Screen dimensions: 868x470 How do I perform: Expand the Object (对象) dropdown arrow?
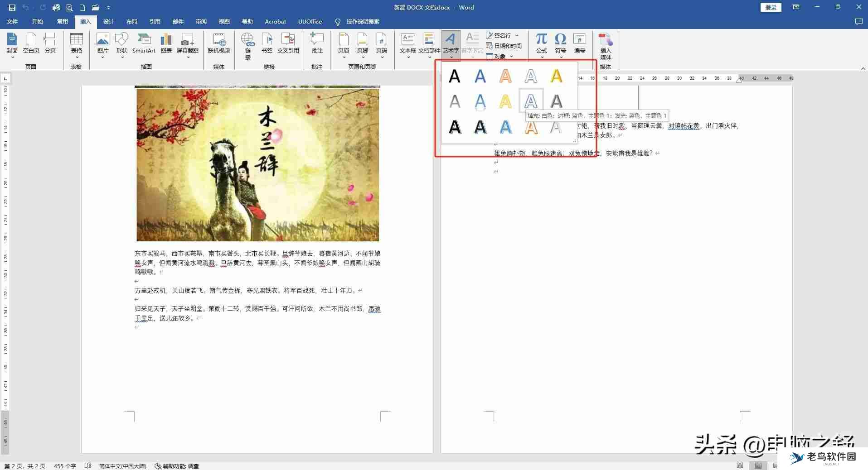[x=512, y=57]
